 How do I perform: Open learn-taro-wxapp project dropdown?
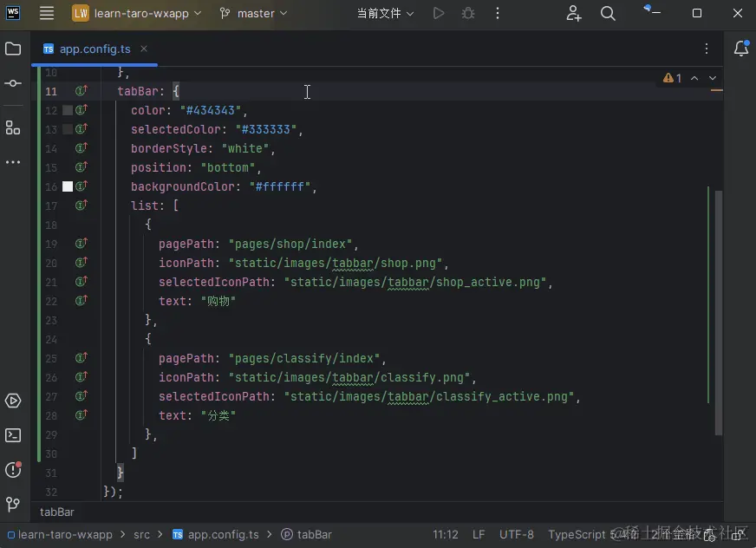pyautogui.click(x=137, y=13)
